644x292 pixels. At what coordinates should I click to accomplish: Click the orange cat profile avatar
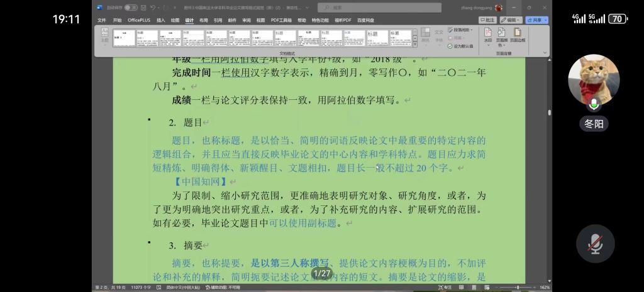coord(594,80)
